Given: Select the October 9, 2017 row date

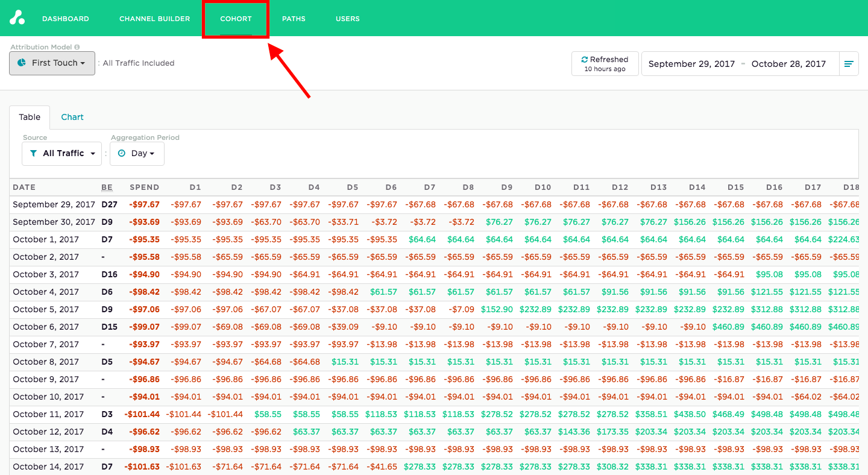Looking at the screenshot, I should point(46,379).
